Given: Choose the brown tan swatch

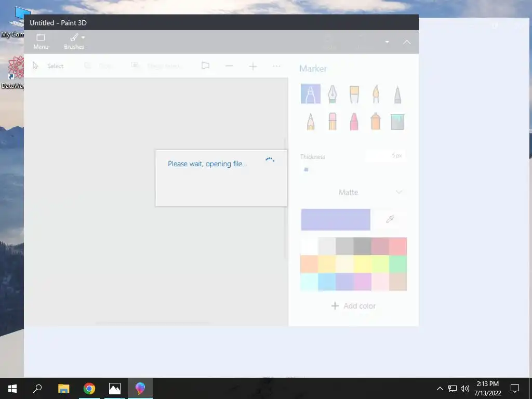Looking at the screenshot, I should pyautogui.click(x=397, y=282).
